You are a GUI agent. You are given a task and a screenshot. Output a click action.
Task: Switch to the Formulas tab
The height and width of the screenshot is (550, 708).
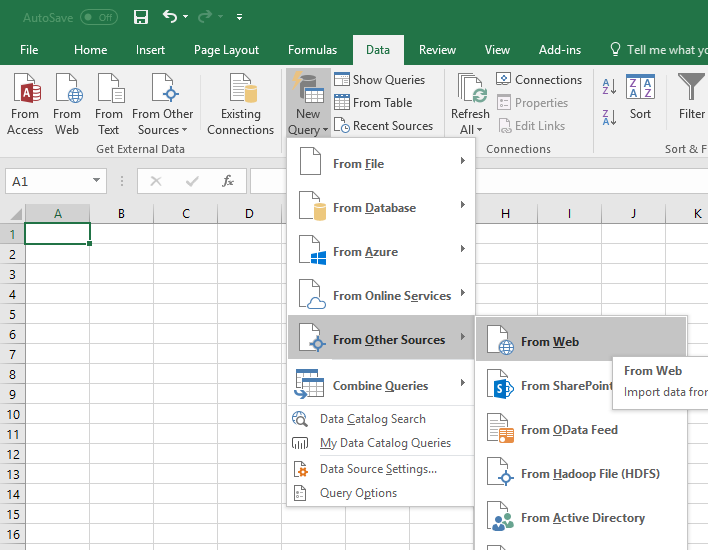coord(312,50)
